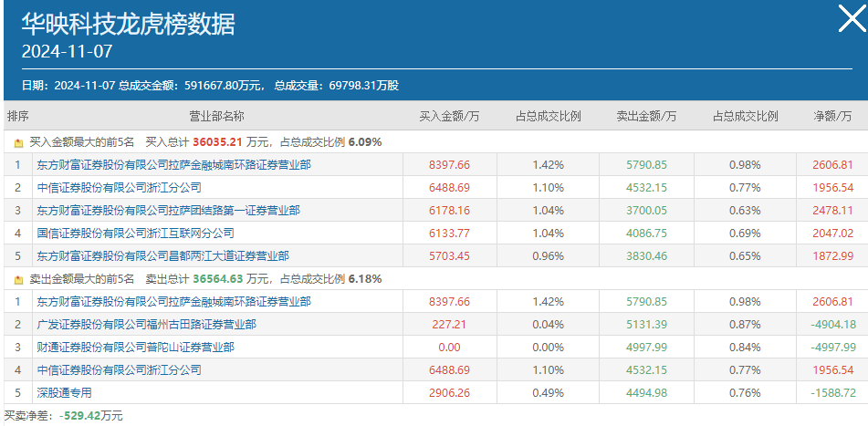Click sell amount 3700.05
The width and height of the screenshot is (868, 426).
pyautogui.click(x=646, y=210)
